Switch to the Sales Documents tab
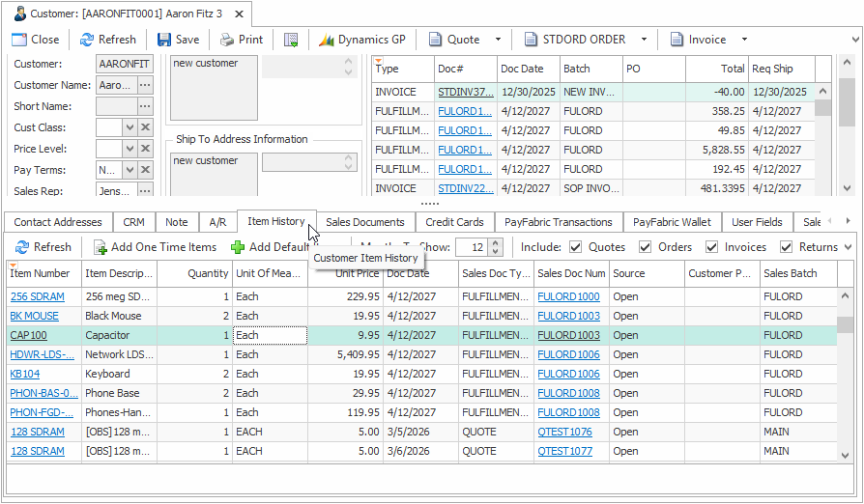Image resolution: width=864 pixels, height=504 pixels. [x=364, y=222]
